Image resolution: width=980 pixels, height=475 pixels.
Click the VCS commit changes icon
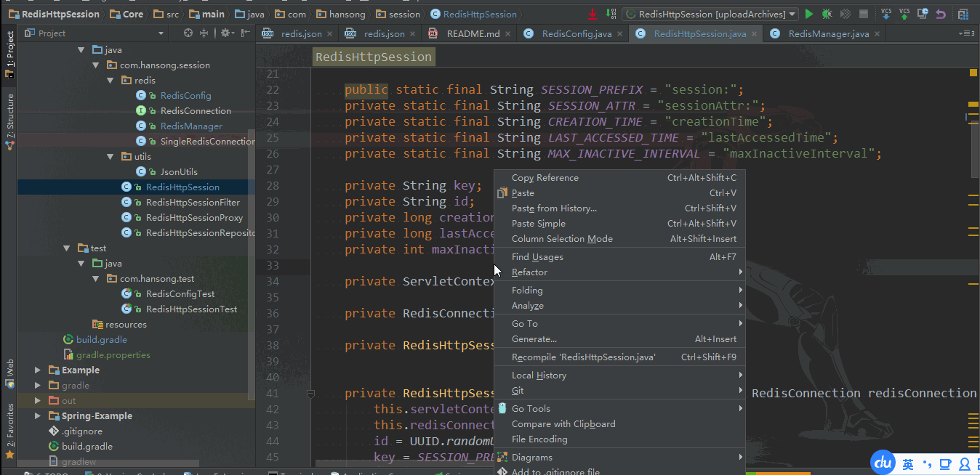[x=904, y=14]
